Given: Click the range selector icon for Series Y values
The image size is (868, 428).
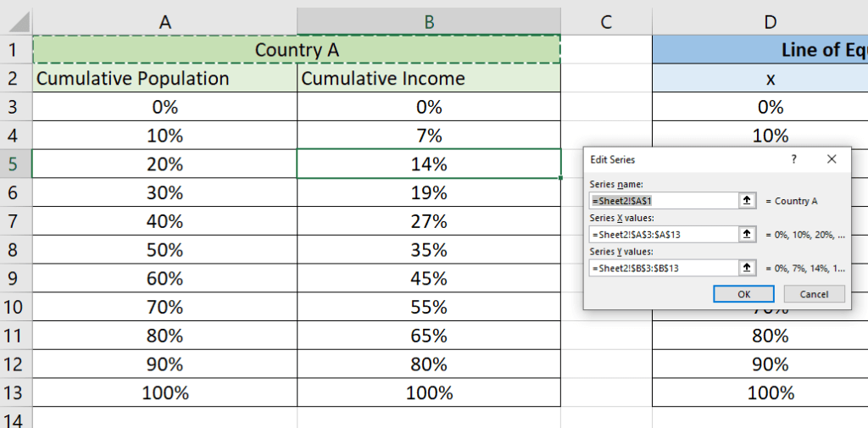Looking at the screenshot, I should pos(747,268).
